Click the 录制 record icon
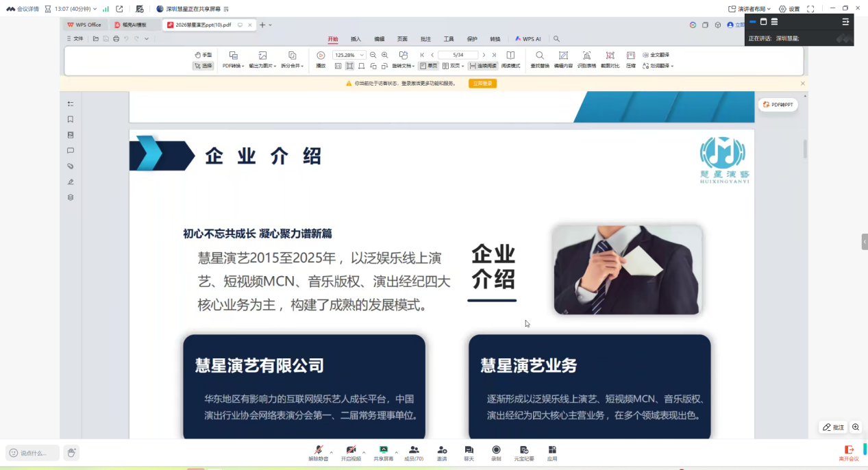The width and height of the screenshot is (868, 470). click(496, 450)
